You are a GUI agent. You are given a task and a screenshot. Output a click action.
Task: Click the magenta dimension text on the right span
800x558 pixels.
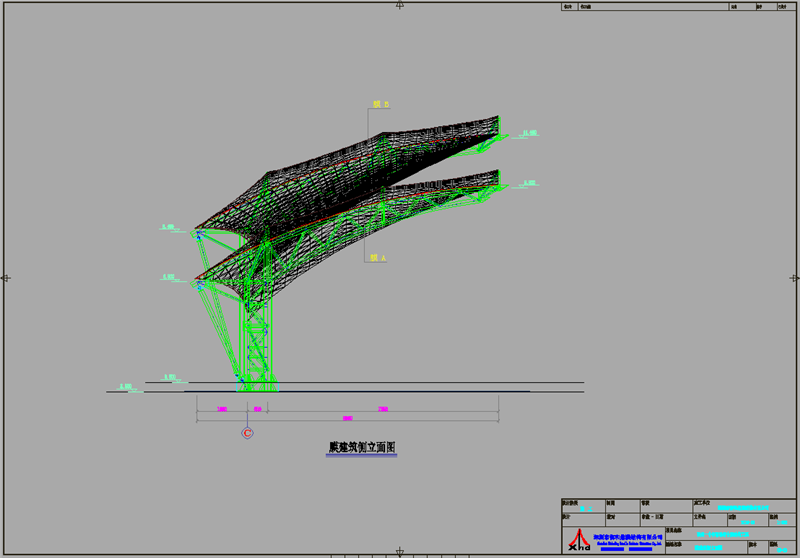382,408
